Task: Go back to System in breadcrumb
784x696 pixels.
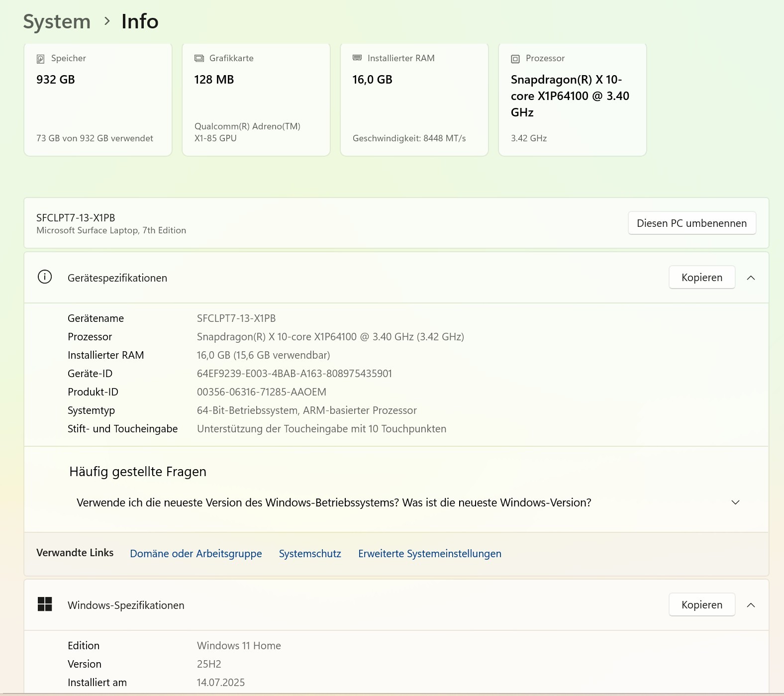Action: (x=57, y=21)
